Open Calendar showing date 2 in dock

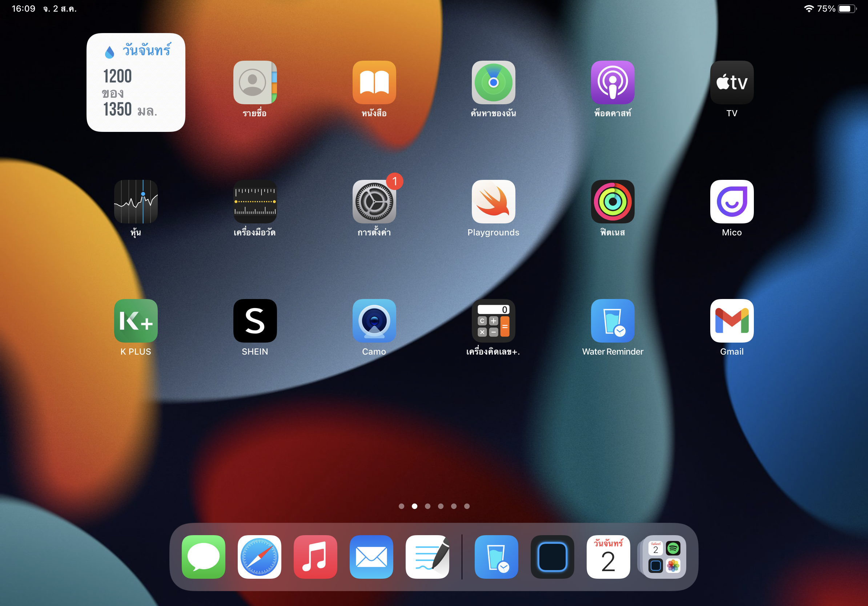coord(608,557)
